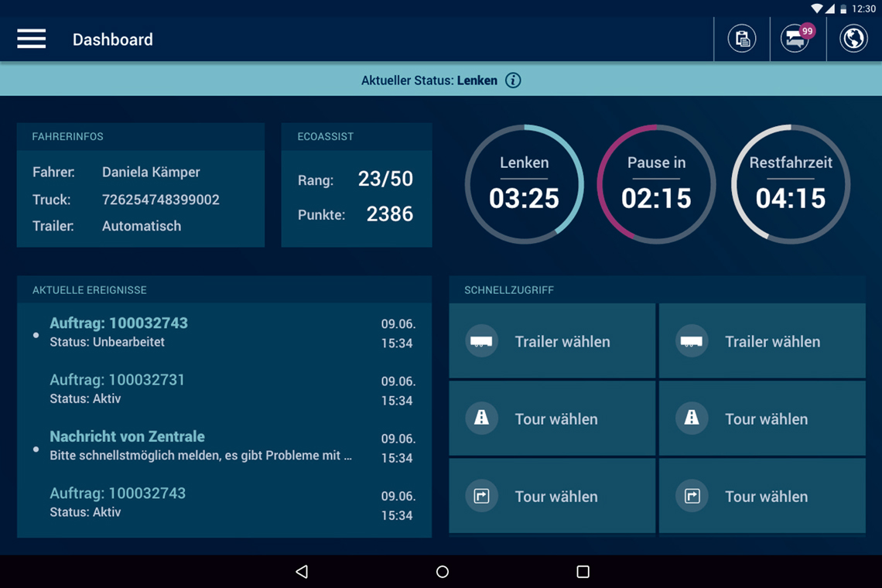The height and width of the screenshot is (588, 882).
Task: Click the Dashboard title
Action: (x=112, y=39)
